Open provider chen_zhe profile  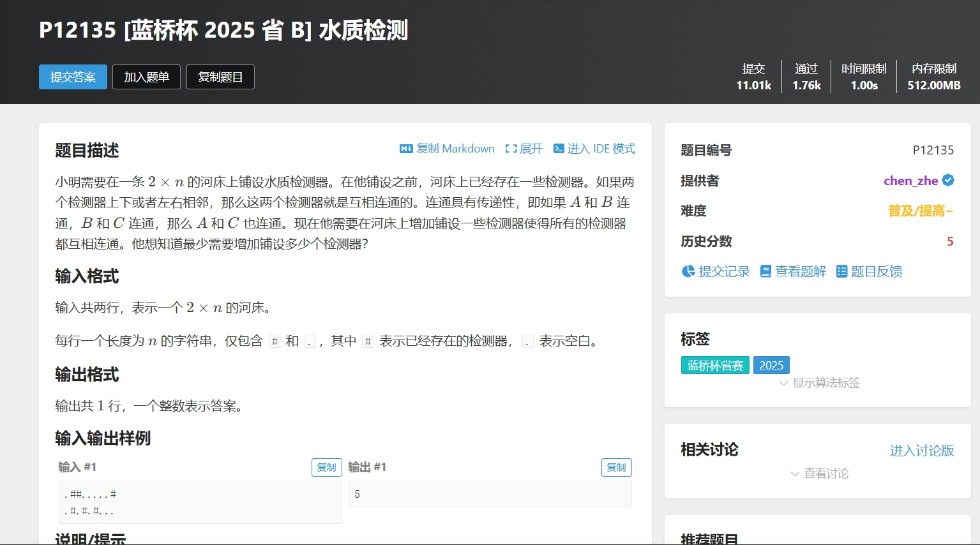click(910, 181)
